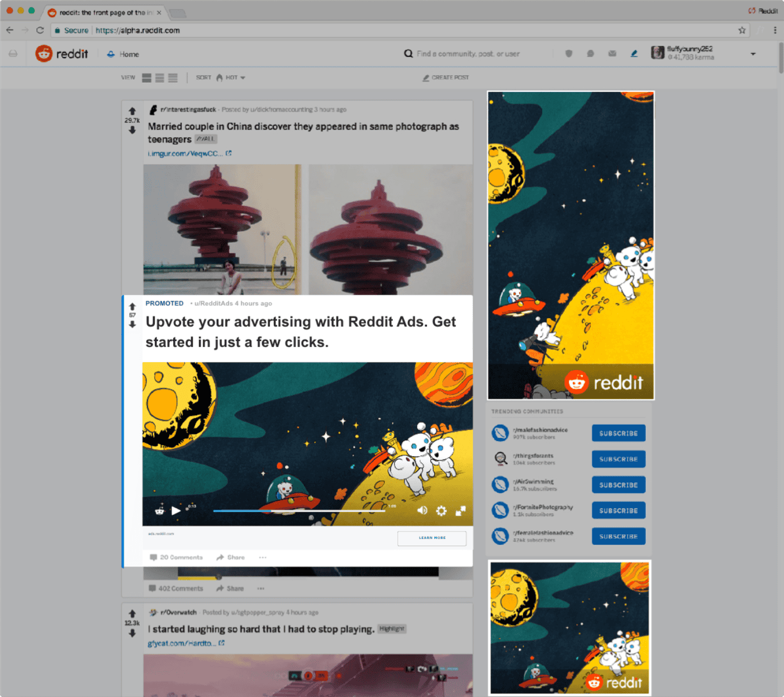
Task: Expand the video to fullscreen
Action: coord(460,511)
